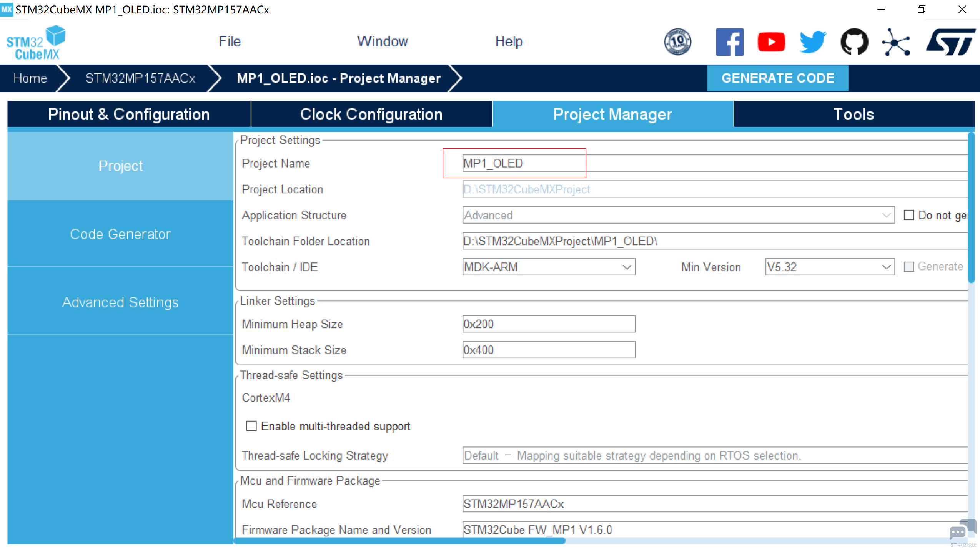This screenshot has width=980, height=551.
Task: Click the Minimum Heap Size field
Action: coord(549,324)
